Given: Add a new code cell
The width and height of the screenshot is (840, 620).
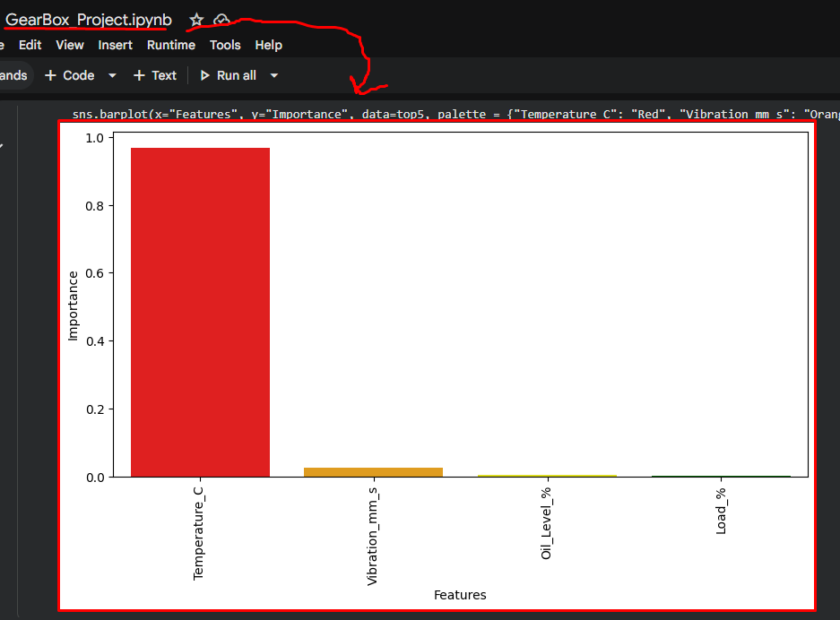Looking at the screenshot, I should (x=69, y=75).
